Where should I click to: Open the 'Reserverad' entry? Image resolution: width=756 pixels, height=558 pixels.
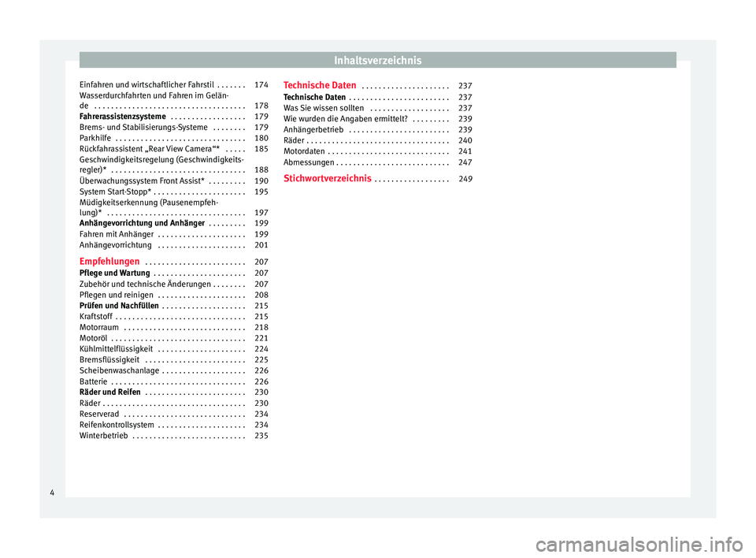click(x=173, y=414)
